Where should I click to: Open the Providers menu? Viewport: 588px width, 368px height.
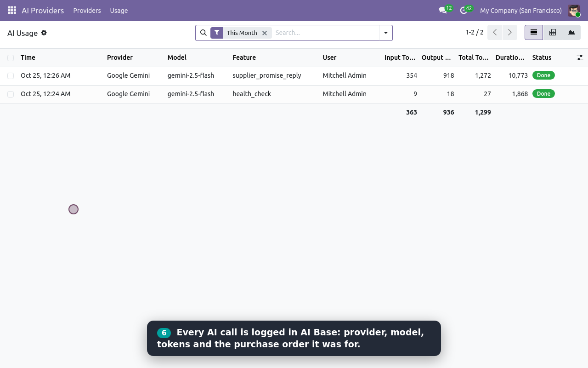pos(87,10)
